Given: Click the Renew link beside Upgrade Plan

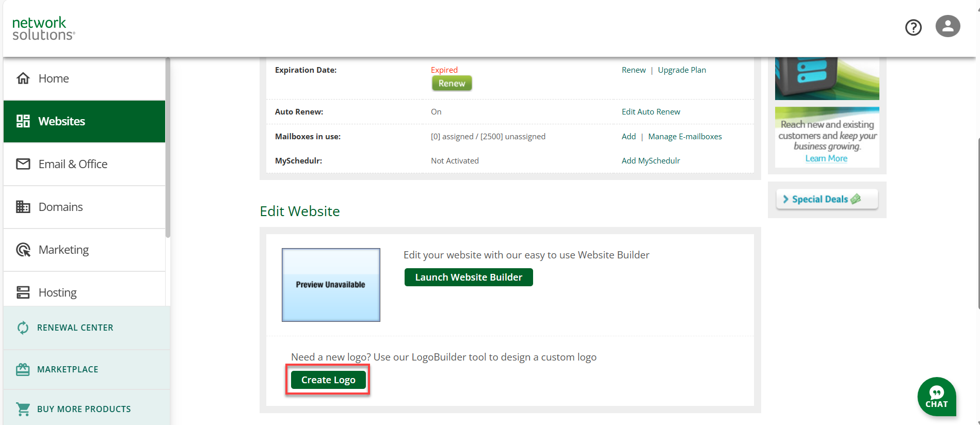Looking at the screenshot, I should (634, 70).
